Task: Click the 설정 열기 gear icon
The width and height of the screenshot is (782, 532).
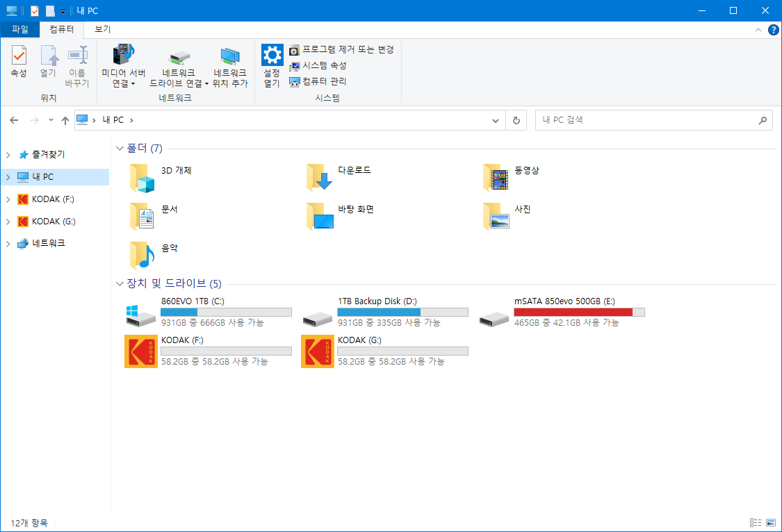Action: 272,55
